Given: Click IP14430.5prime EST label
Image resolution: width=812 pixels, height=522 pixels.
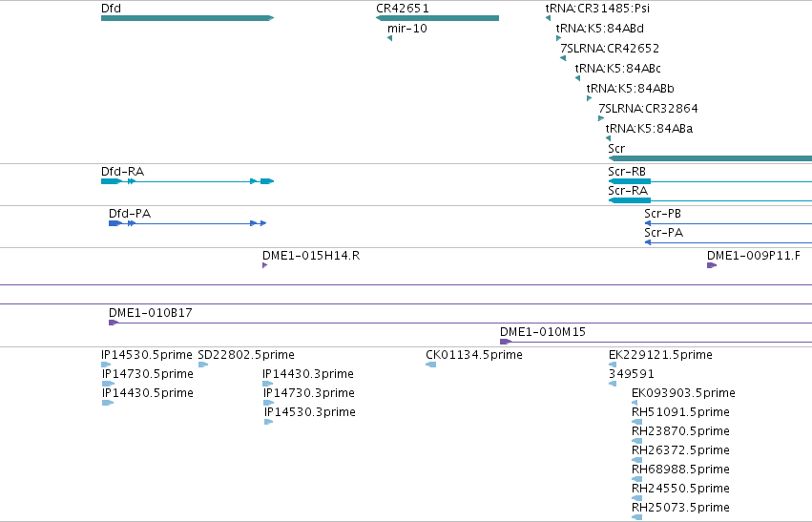Looking at the screenshot, I should click(148, 393).
